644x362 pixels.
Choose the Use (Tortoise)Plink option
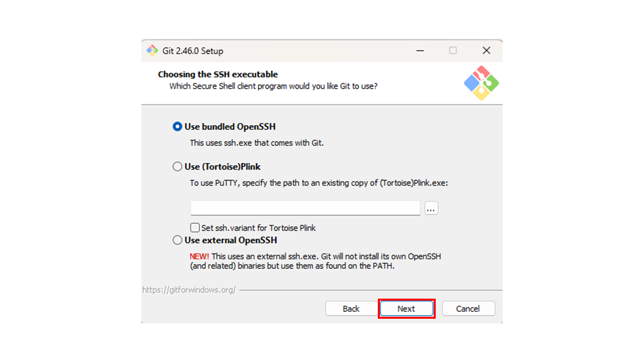point(177,166)
